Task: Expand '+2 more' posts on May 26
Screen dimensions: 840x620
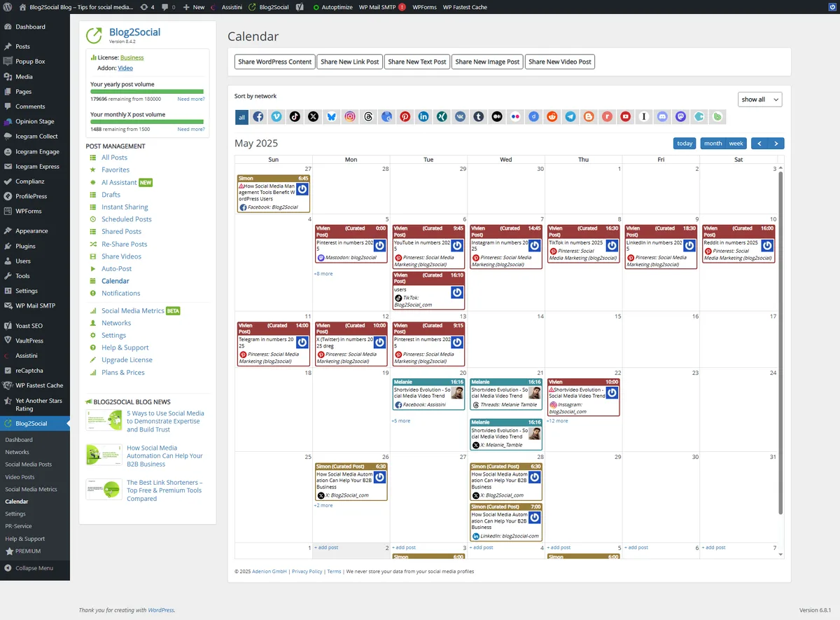Action: point(323,505)
